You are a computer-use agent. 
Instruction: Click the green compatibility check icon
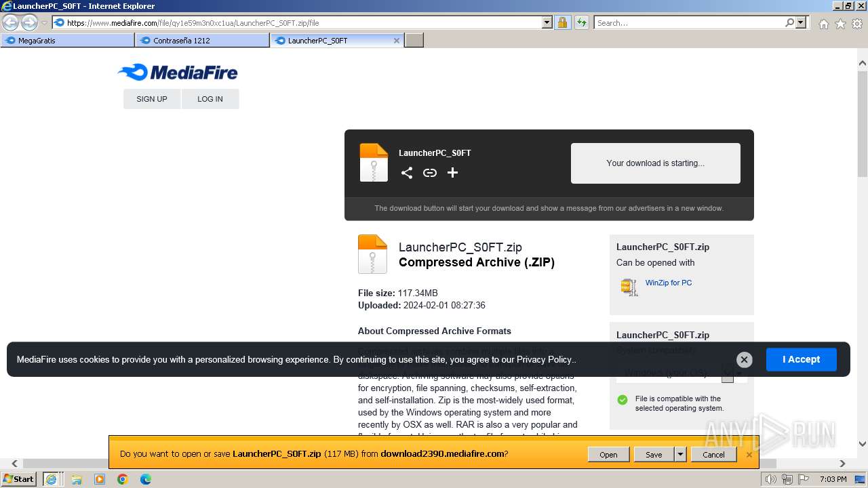pos(623,400)
